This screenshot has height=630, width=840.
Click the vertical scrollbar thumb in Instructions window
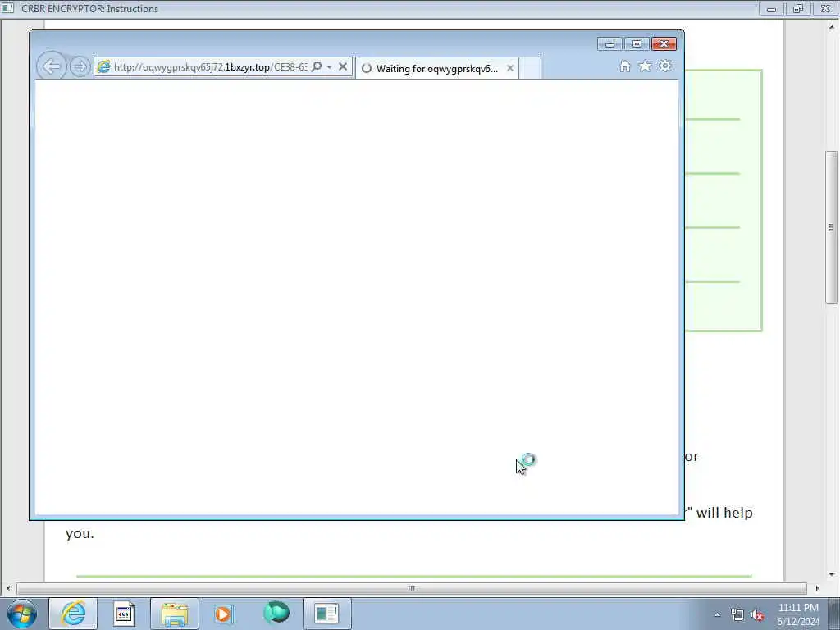[x=831, y=228]
